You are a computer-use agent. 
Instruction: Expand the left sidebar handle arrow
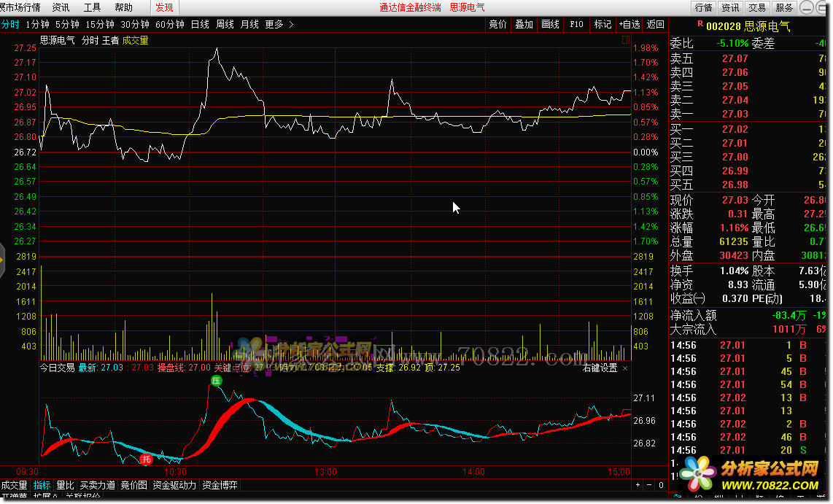pyautogui.click(x=1, y=260)
